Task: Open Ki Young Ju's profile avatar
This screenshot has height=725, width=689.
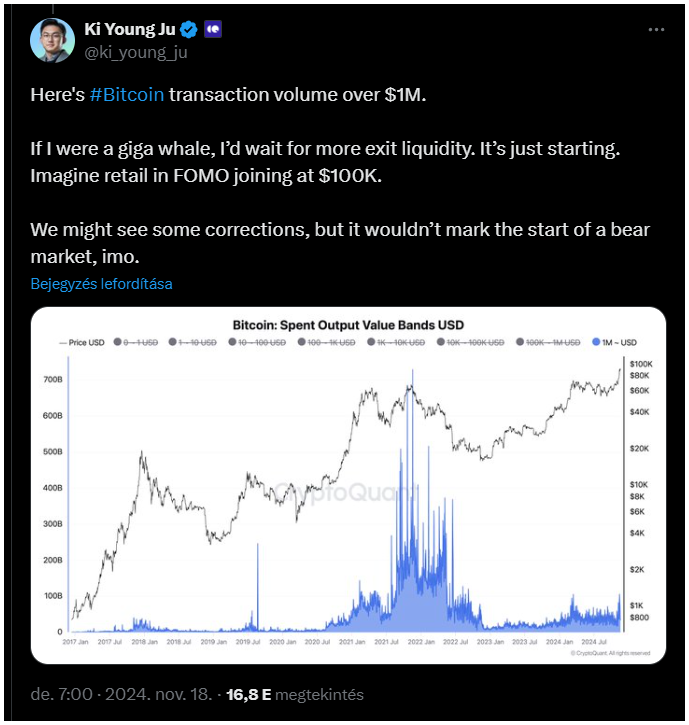Action: pyautogui.click(x=52, y=41)
